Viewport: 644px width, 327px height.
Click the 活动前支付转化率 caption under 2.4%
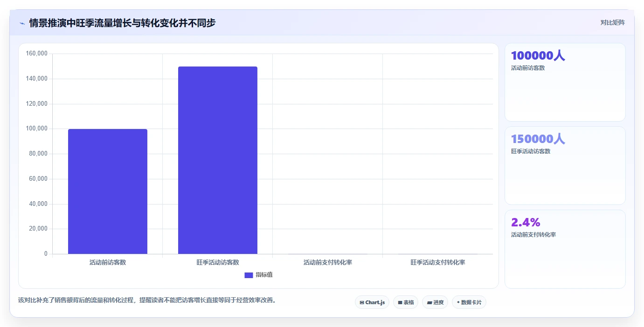(533, 235)
